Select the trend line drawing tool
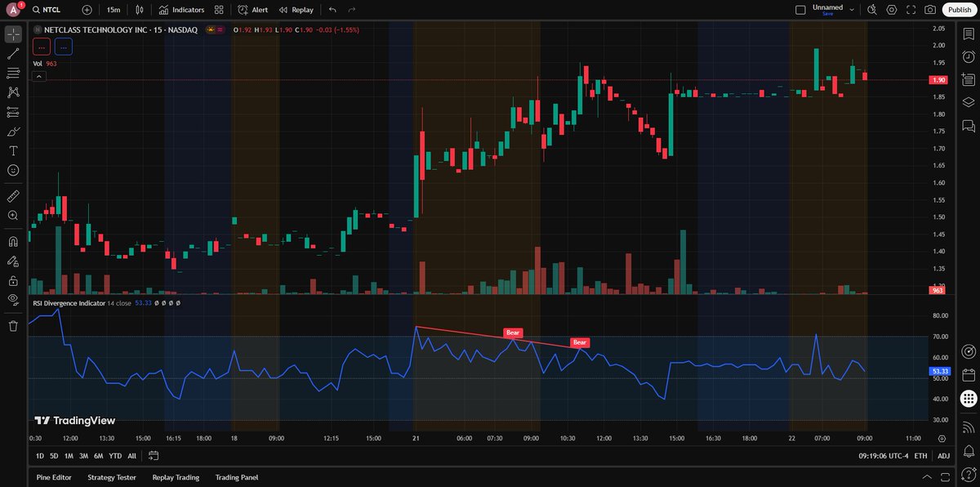 [x=13, y=54]
